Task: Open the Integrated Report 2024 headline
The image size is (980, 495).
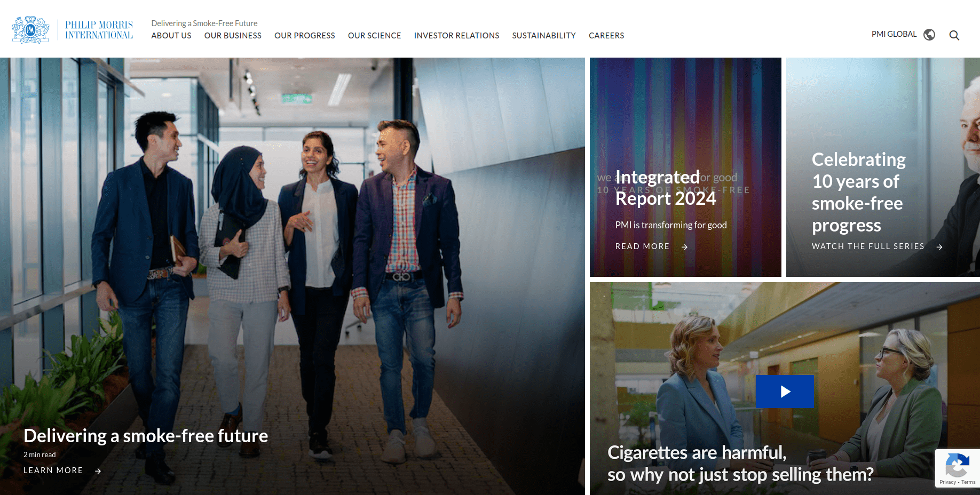Action: [665, 188]
